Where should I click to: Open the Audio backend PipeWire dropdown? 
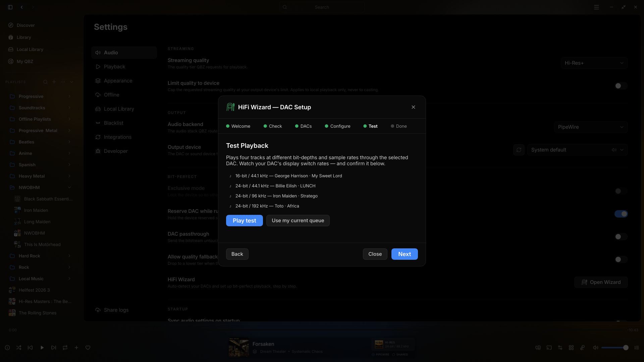pyautogui.click(x=591, y=127)
